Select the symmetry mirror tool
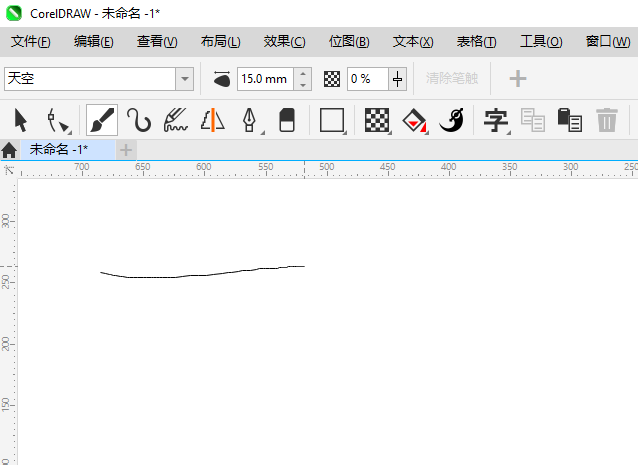 pos(213,120)
